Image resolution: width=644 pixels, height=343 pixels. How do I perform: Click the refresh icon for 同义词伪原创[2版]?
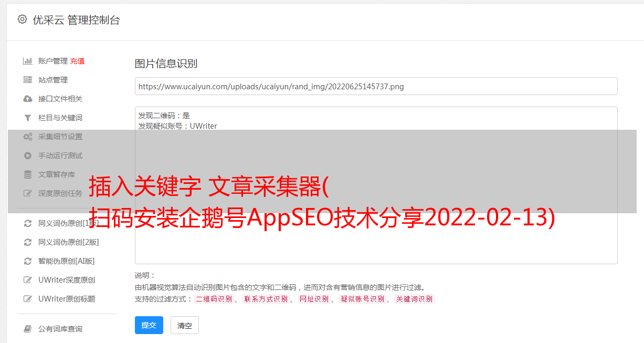(28, 242)
